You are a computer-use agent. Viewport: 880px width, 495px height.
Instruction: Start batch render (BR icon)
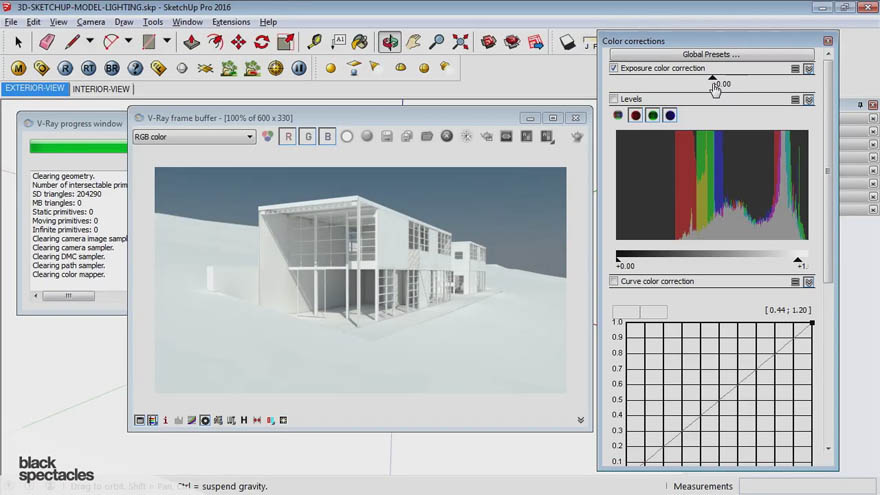tap(112, 68)
